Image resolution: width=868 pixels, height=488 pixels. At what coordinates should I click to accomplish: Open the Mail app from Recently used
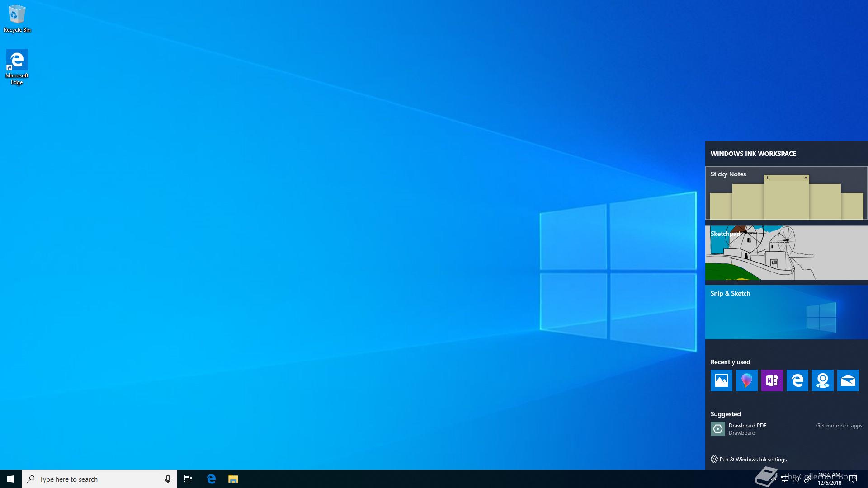848,380
